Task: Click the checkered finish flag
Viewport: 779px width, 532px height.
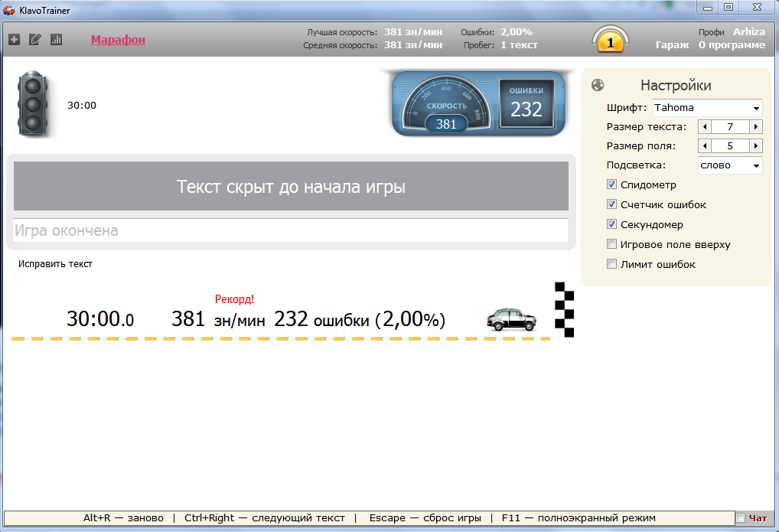Action: tap(565, 310)
